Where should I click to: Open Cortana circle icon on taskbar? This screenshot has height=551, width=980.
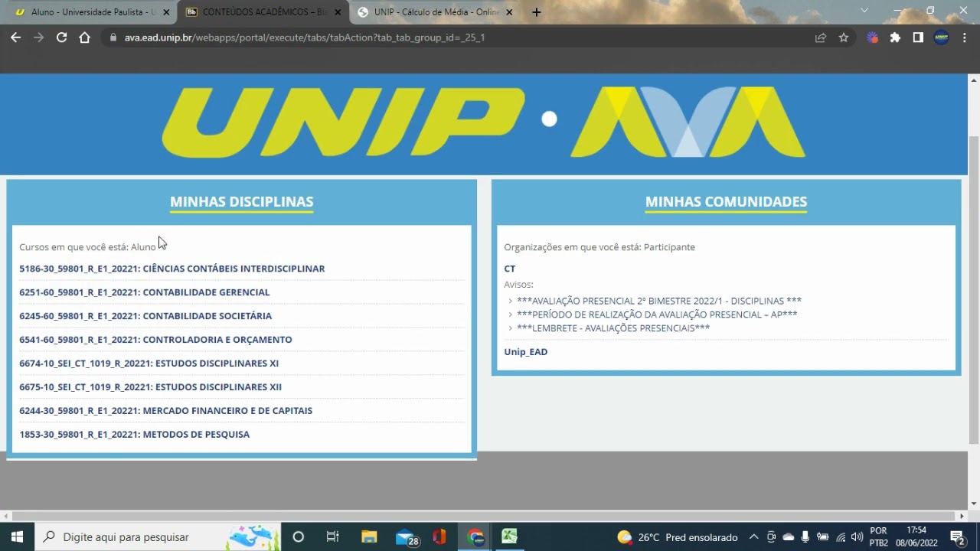point(299,536)
